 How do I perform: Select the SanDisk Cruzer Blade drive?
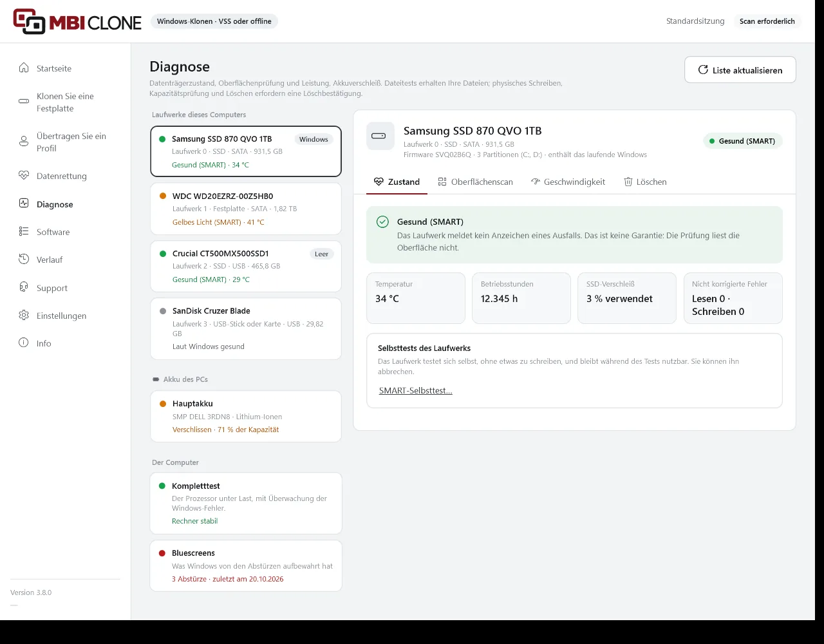point(246,328)
